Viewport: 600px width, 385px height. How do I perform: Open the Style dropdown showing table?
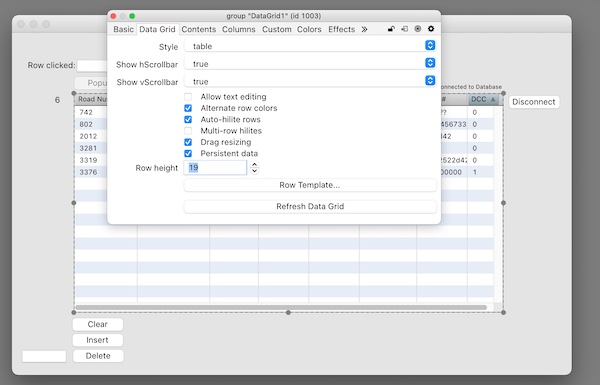coord(310,46)
